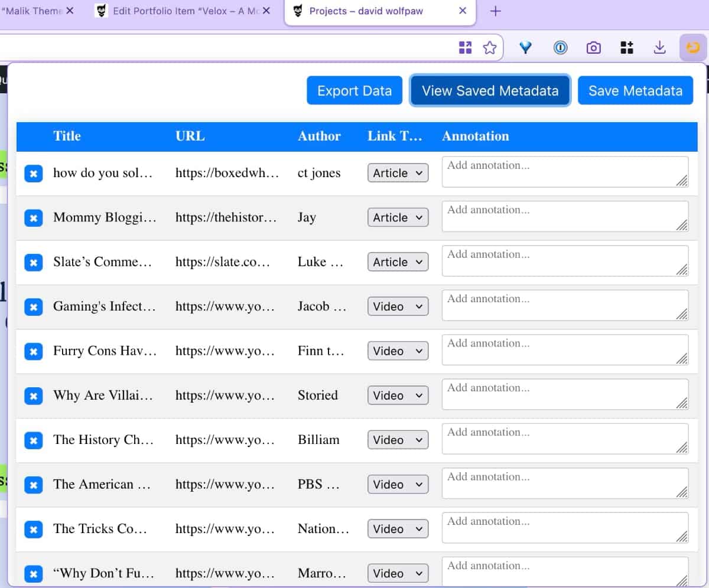Image resolution: width=709 pixels, height=588 pixels.
Task: Delete the Gaming's Infect… row
Action: click(34, 307)
